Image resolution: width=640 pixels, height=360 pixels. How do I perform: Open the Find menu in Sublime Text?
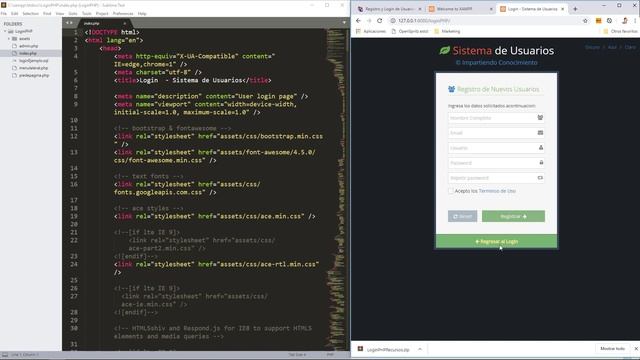pos(47,13)
